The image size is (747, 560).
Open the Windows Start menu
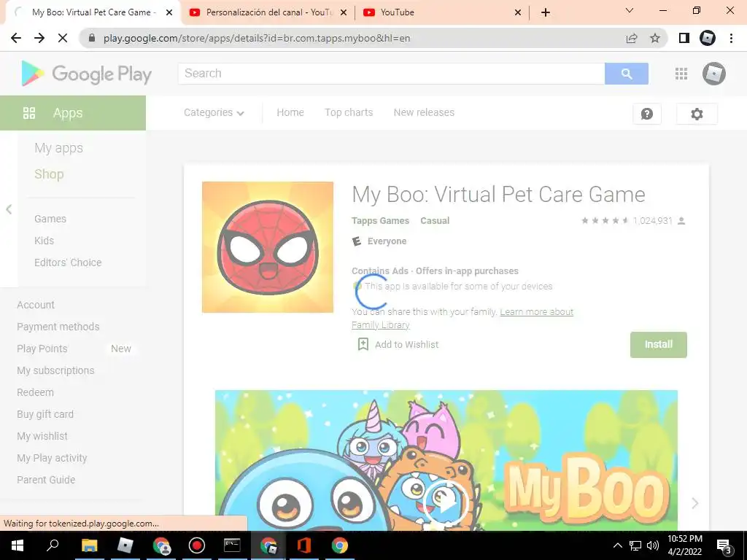18,545
